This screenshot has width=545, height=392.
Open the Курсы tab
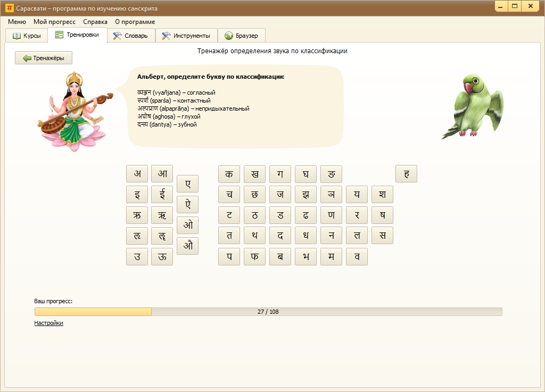coord(27,36)
